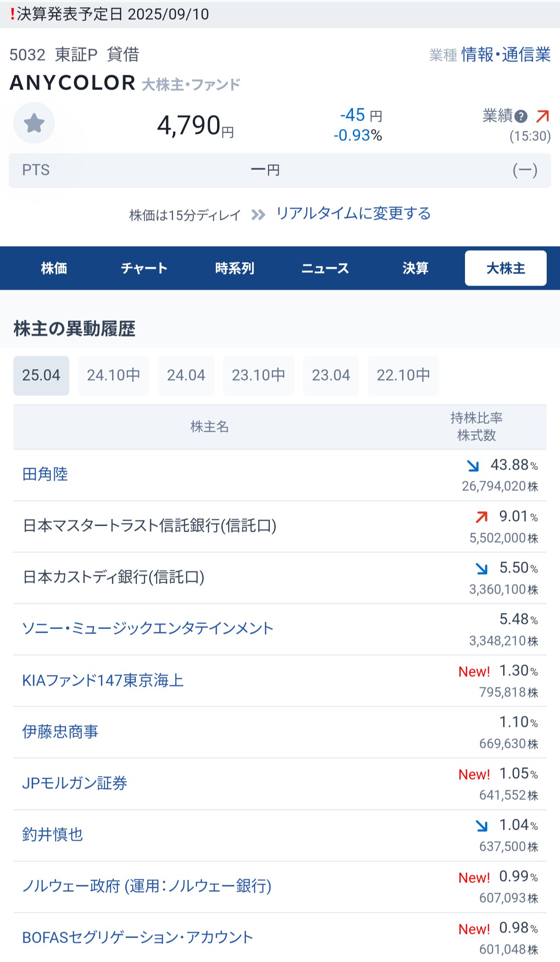Tap the star favorite icon
The height and width of the screenshot is (962, 560).
[34, 123]
